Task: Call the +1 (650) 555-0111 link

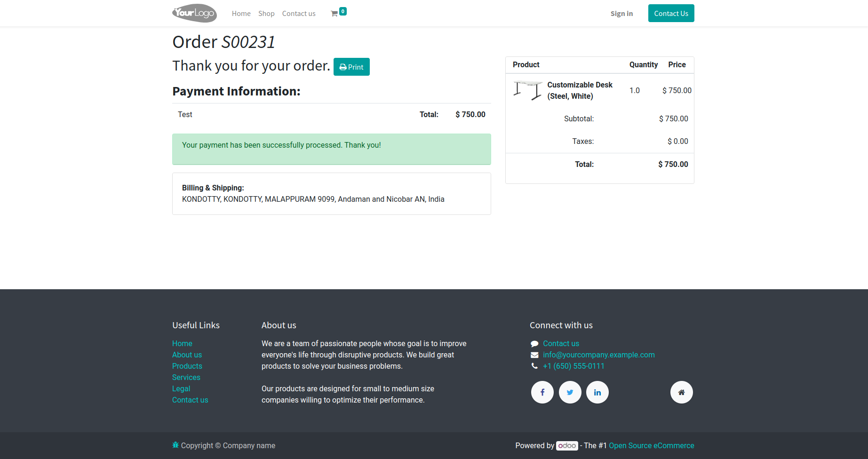Action: (573, 366)
